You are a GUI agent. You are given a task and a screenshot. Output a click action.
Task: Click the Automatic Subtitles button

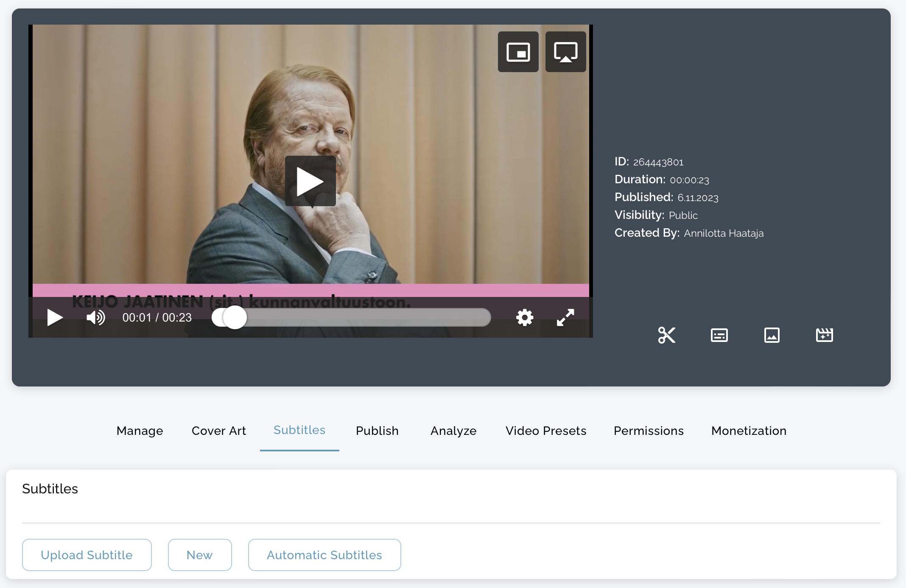(x=324, y=555)
